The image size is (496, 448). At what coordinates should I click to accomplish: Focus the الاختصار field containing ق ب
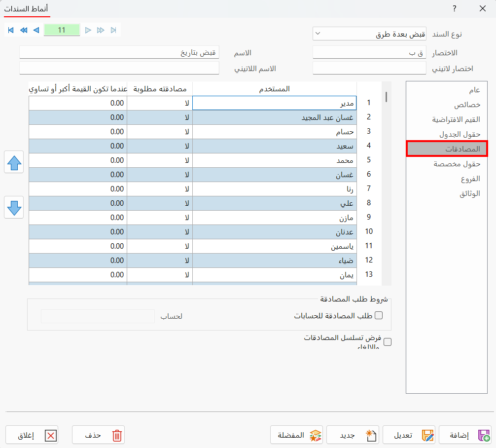[369, 52]
